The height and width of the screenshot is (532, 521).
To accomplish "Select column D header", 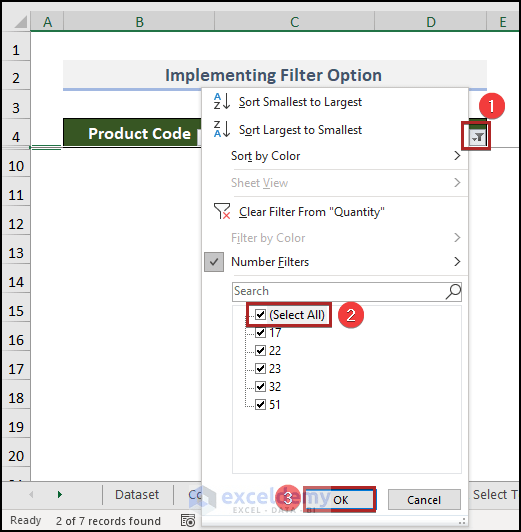I will [431, 22].
